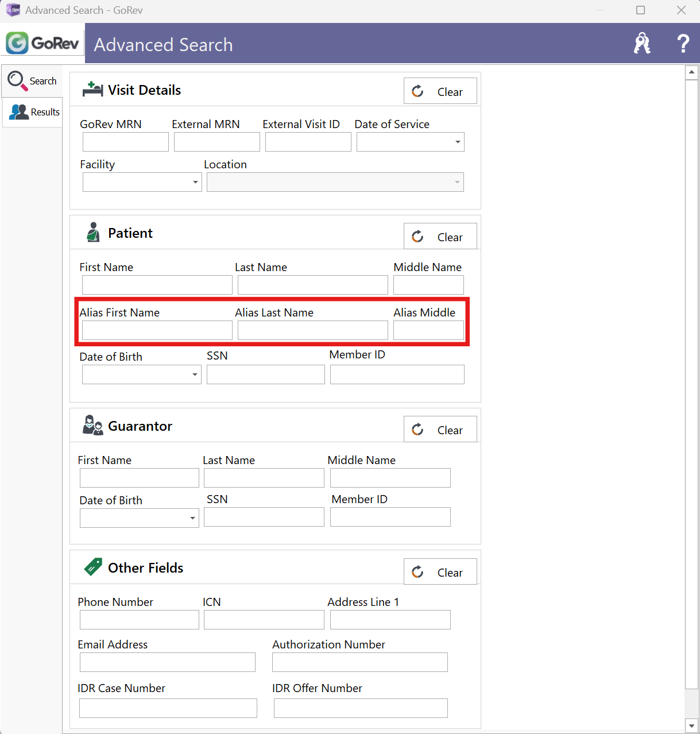Click the GoRev logo icon
700x734 pixels.
[x=17, y=43]
